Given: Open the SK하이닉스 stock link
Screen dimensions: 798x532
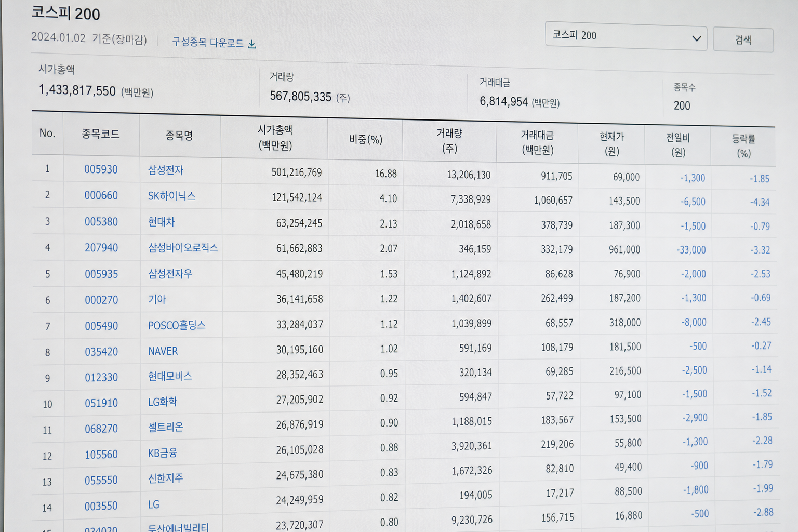Looking at the screenshot, I should coord(172,196).
